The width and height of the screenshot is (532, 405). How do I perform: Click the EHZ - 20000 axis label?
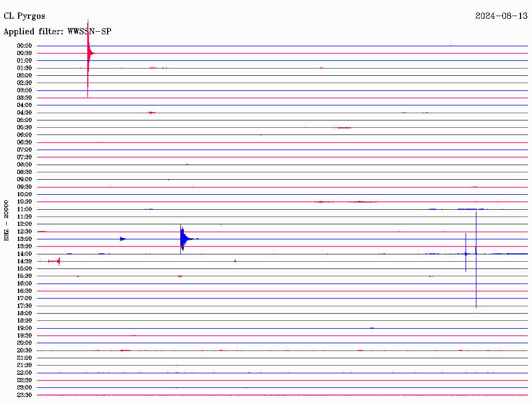[6, 221]
